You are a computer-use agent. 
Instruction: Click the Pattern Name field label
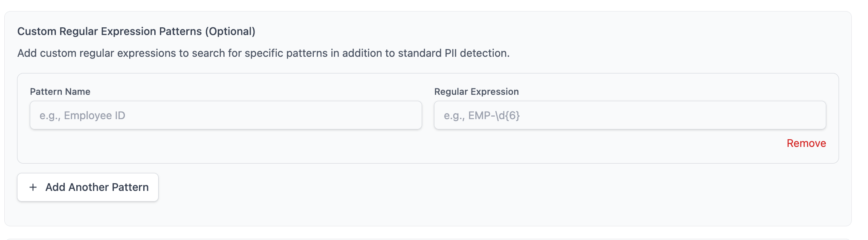[x=60, y=92]
